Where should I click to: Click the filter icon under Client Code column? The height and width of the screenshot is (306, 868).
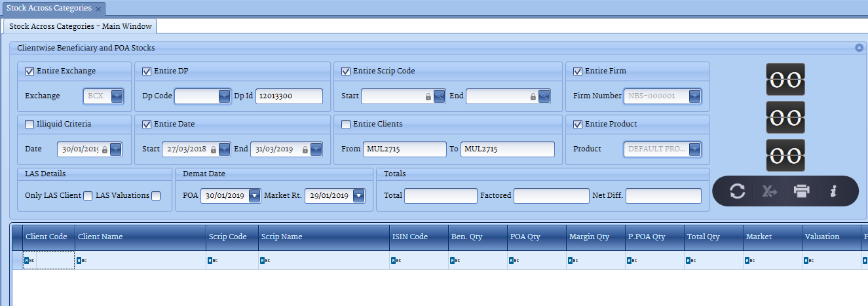28,260
